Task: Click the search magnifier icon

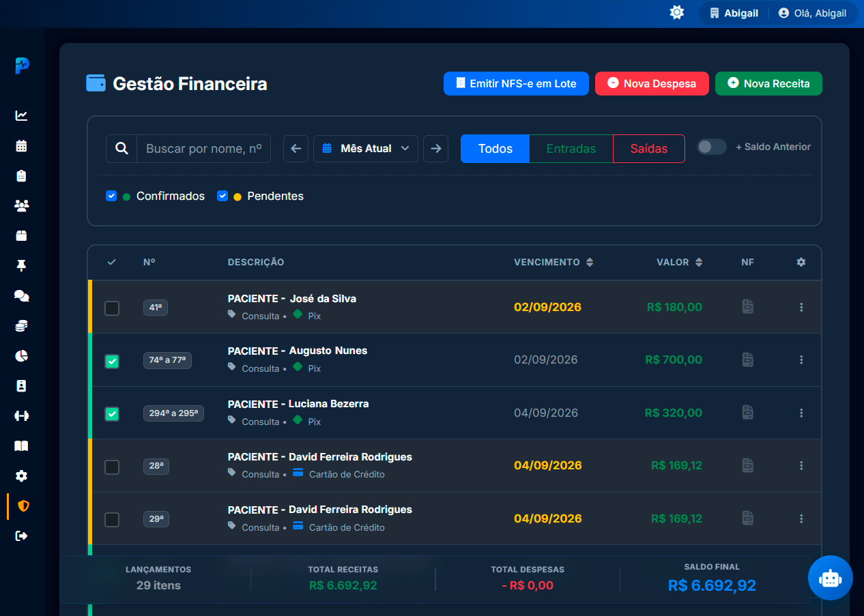Action: click(121, 148)
